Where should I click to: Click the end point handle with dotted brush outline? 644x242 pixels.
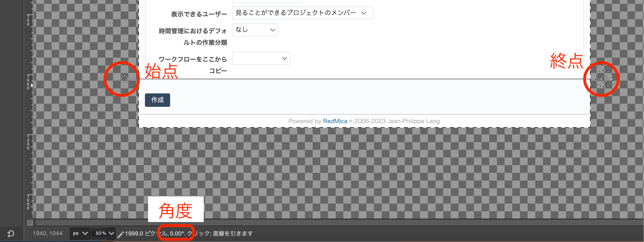click(604, 79)
